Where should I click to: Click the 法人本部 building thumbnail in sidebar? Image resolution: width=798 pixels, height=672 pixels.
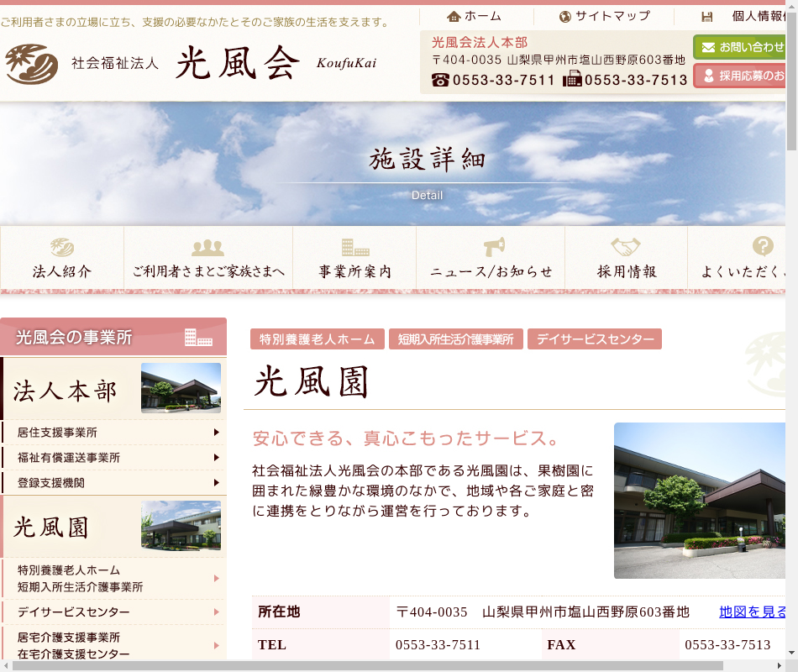[x=181, y=388]
